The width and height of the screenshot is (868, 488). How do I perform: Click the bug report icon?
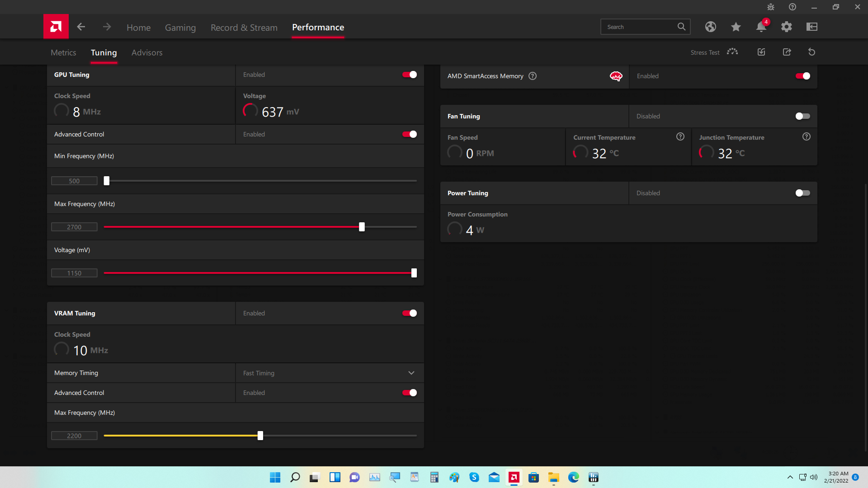(x=771, y=7)
